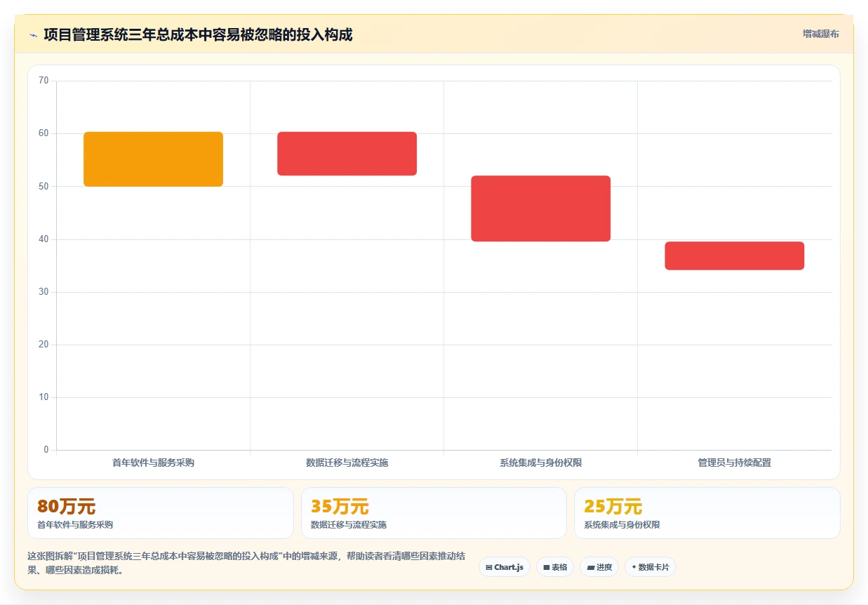Click y-axis value 10
Image resolution: width=868 pixels, height=605 pixels.
pos(44,397)
